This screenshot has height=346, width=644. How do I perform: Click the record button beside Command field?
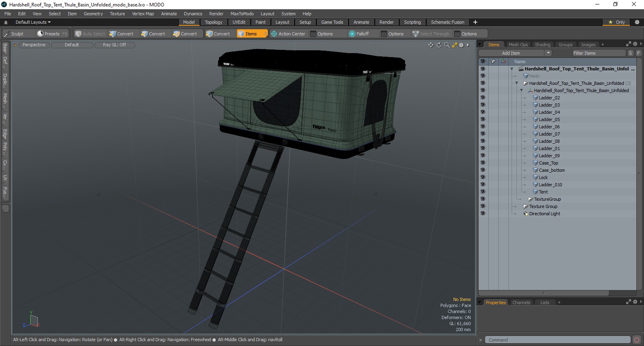[x=636, y=340]
